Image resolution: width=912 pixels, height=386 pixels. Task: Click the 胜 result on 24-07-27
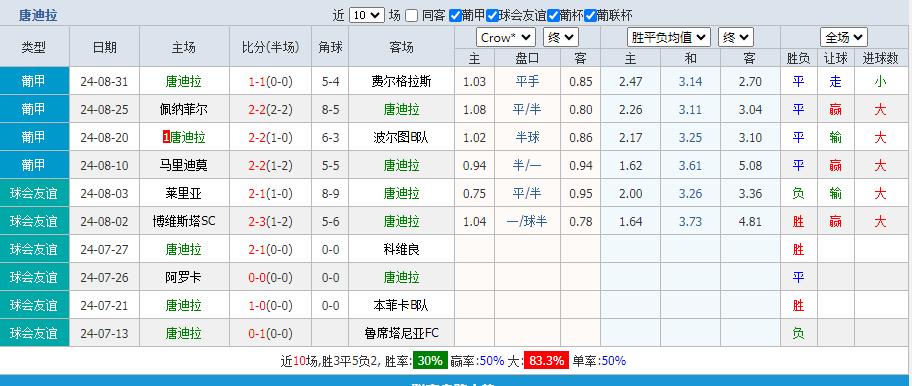click(799, 249)
